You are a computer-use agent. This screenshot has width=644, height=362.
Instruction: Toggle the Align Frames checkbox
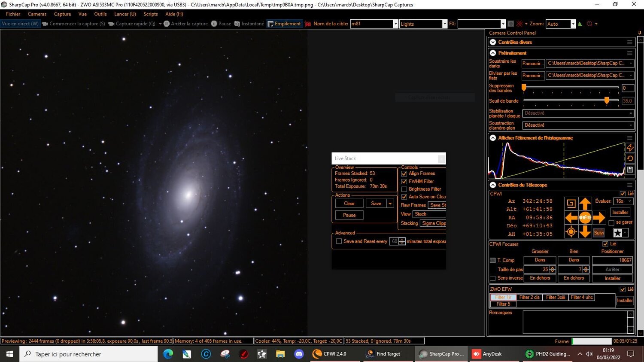click(x=404, y=174)
